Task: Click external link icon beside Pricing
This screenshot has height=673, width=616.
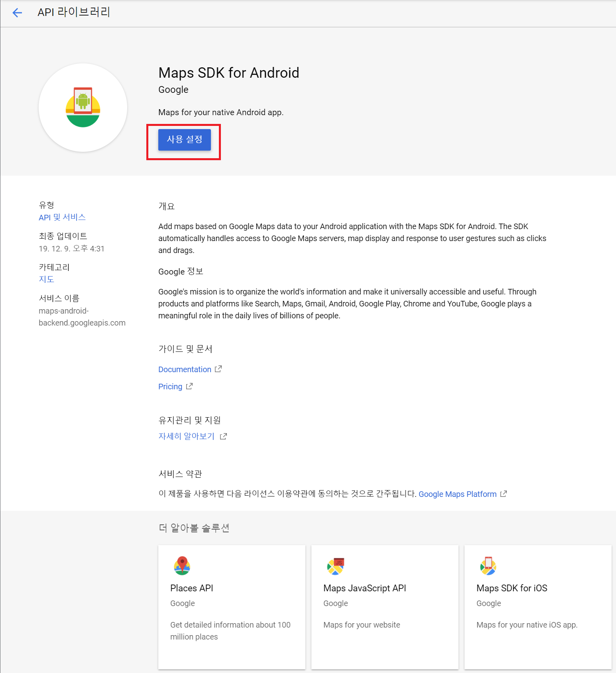Action: [x=189, y=386]
